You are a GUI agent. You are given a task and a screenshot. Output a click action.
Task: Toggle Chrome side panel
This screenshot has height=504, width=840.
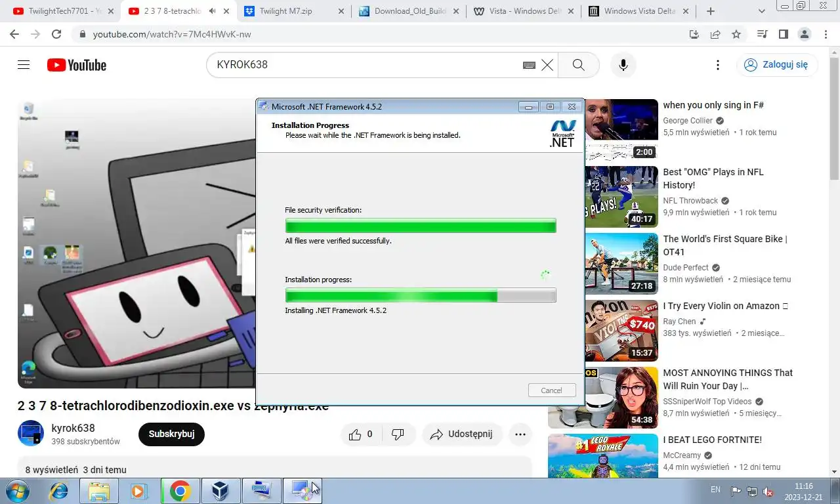click(783, 34)
